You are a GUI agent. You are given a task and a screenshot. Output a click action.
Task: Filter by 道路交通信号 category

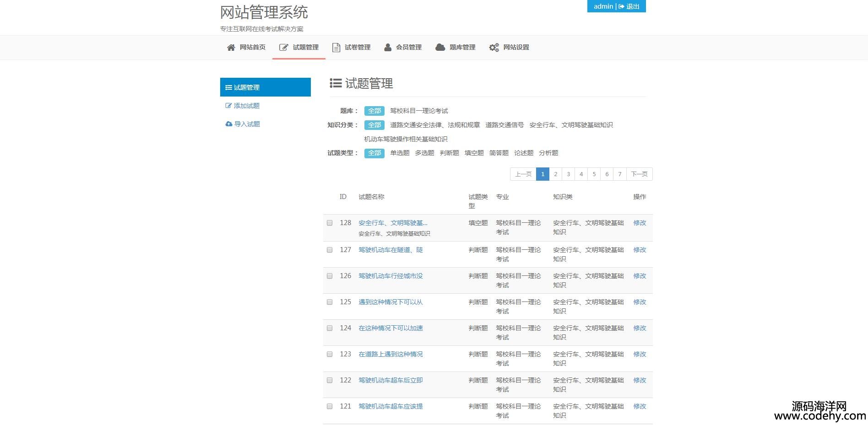click(505, 125)
